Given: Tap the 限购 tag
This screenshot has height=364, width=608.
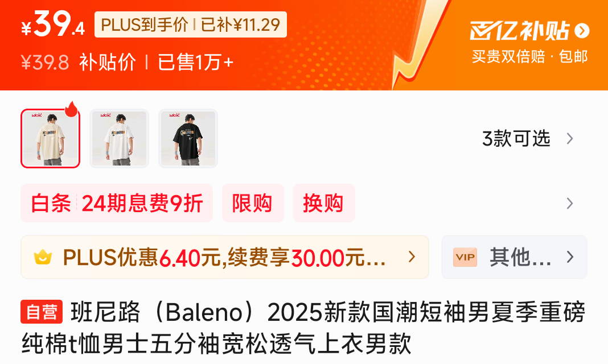Looking at the screenshot, I should coord(253,203).
